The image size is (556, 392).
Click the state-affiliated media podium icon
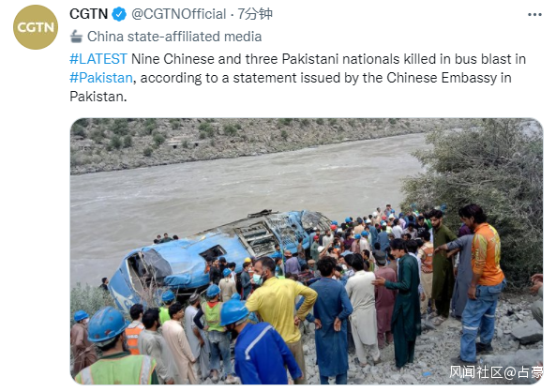point(76,37)
